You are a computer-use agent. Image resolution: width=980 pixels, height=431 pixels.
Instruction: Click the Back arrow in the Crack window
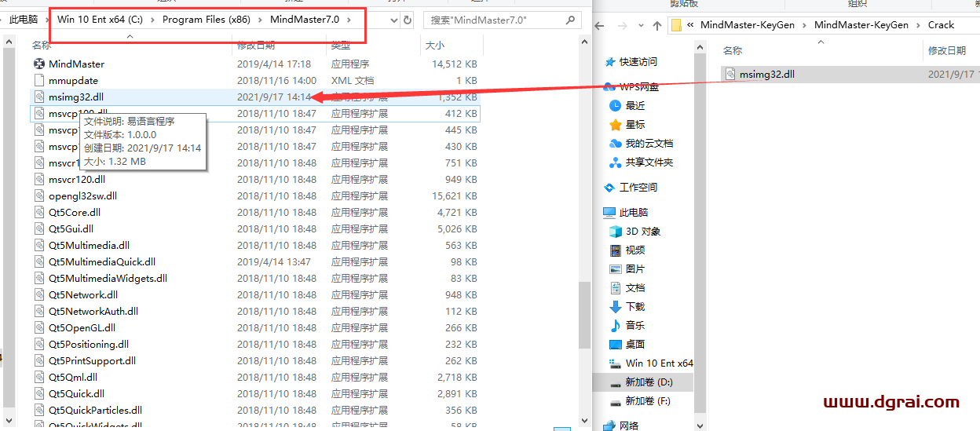[x=601, y=26]
